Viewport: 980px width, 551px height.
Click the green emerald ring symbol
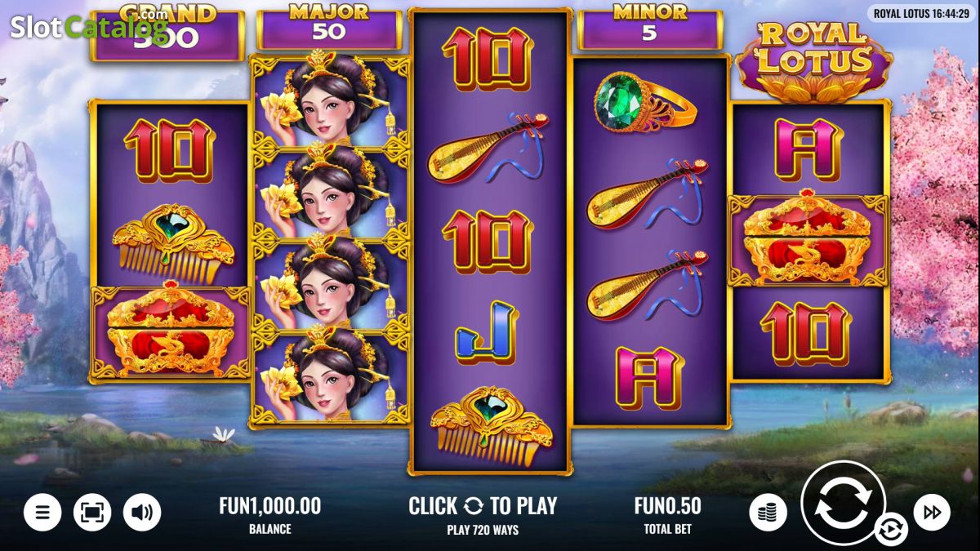[x=645, y=102]
